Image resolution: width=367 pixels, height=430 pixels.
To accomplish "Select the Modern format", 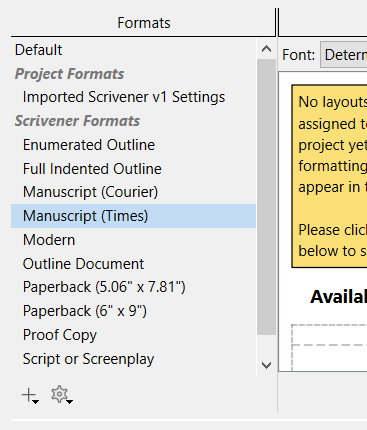I will (133, 240).
